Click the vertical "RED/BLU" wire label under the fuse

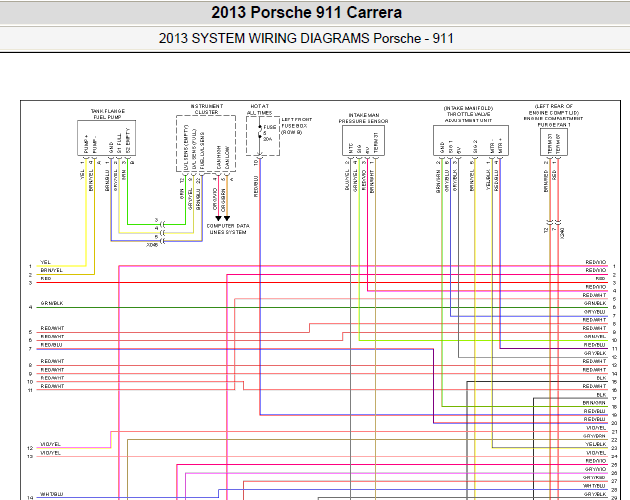pos(256,186)
